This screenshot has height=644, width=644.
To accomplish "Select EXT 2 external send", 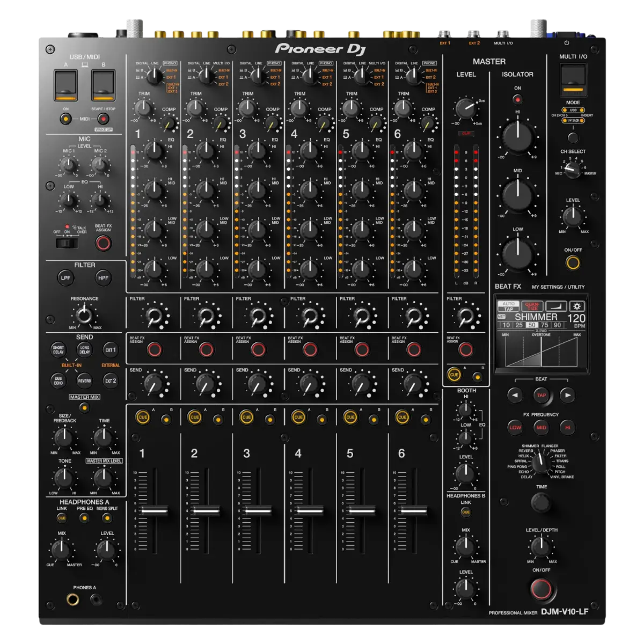I will pyautogui.click(x=110, y=381).
